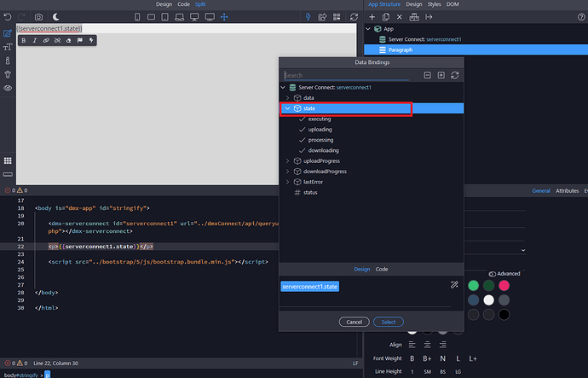The height and width of the screenshot is (378, 588).
Task: Open the App Structure panel tab
Action: [384, 4]
